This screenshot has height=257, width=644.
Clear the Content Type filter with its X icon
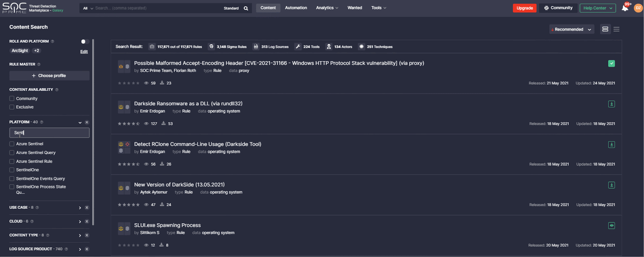(x=87, y=235)
